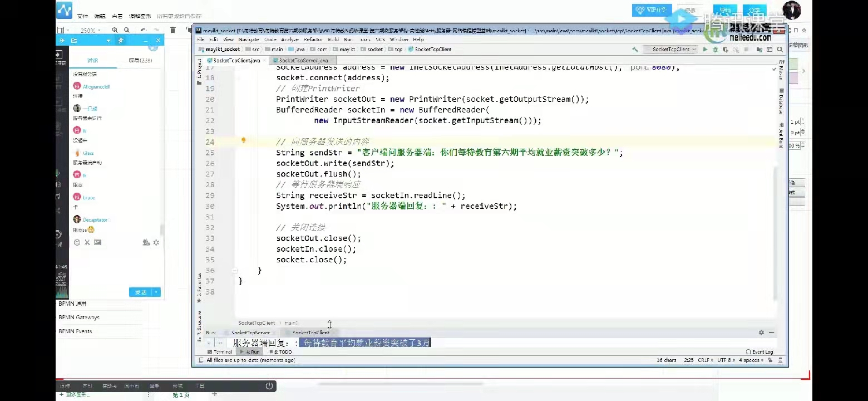
Task: Click the zoom in magnifier icon
Action: (115, 30)
